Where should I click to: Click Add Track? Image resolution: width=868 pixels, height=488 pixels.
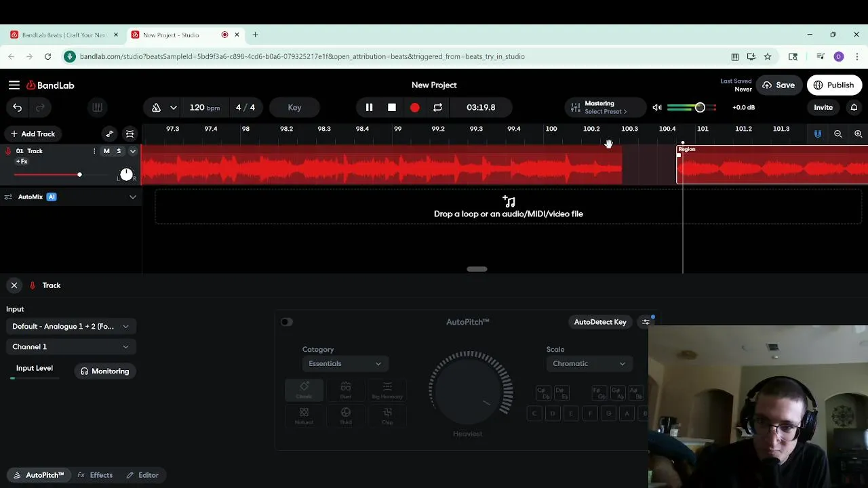click(x=33, y=134)
